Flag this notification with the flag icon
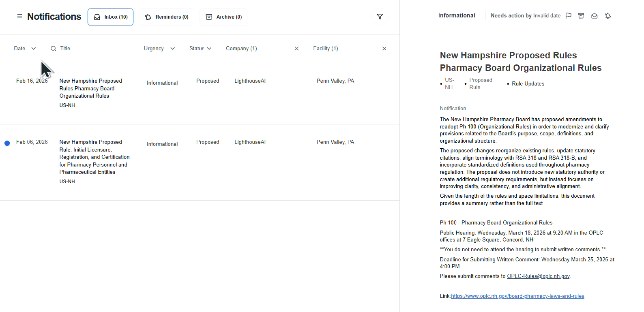644x312 pixels. pos(569,16)
